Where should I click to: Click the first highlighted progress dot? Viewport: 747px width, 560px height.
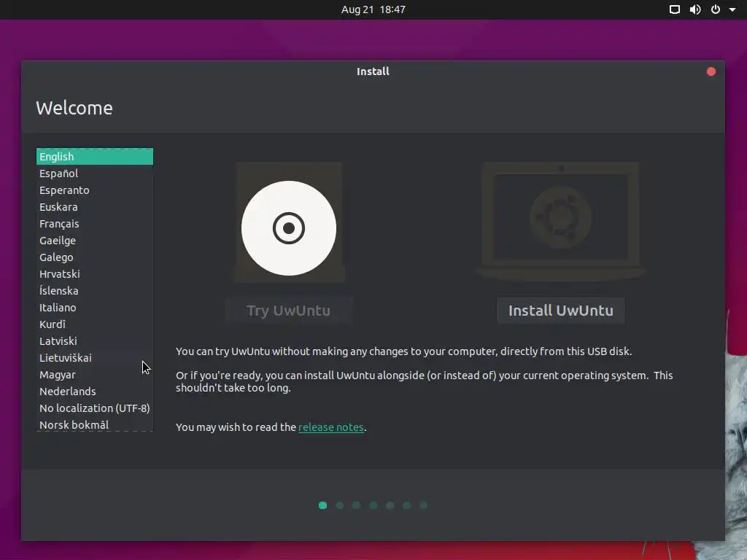pos(322,505)
